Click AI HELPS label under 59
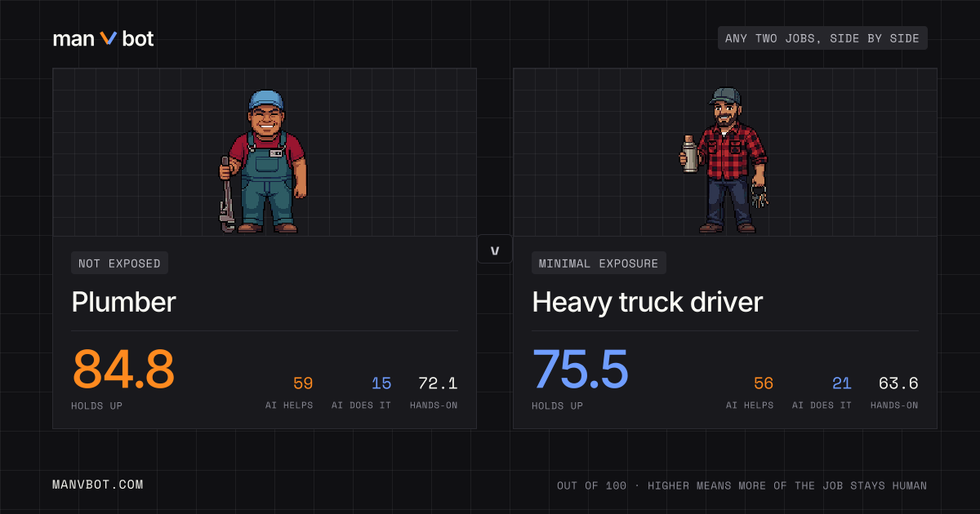The height and width of the screenshot is (514, 980). (289, 405)
